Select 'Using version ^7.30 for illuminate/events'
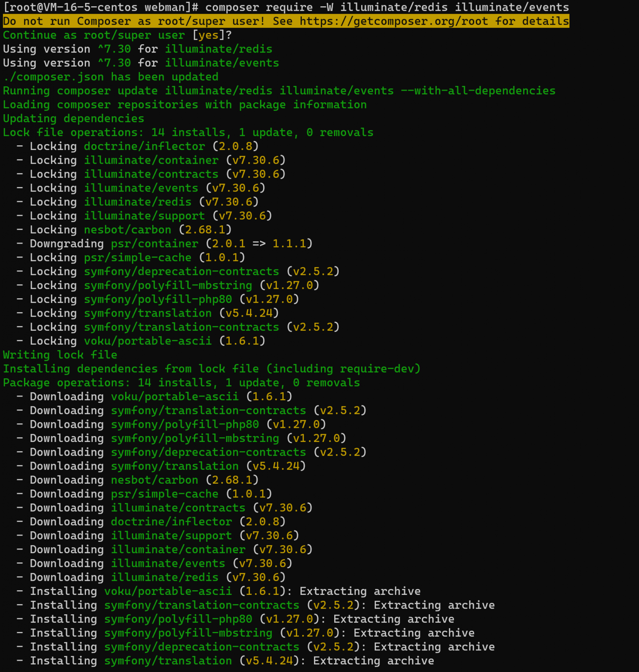The height and width of the screenshot is (672, 639). click(141, 63)
